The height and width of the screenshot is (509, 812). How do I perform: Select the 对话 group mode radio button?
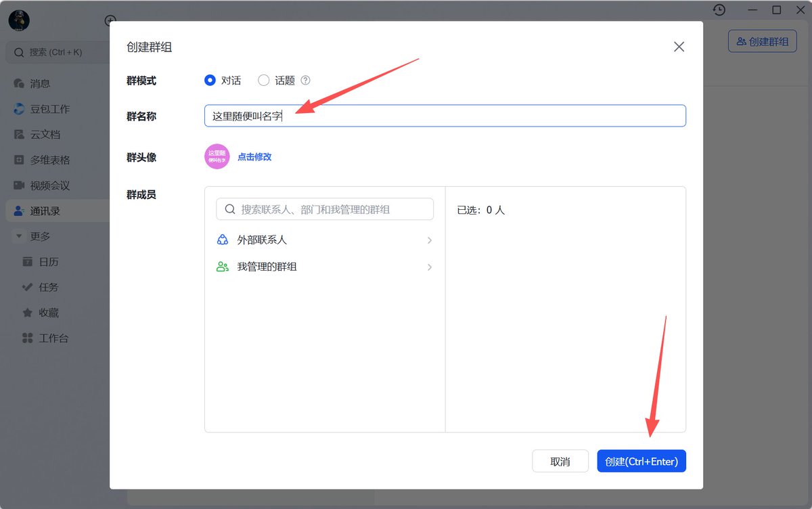click(x=210, y=80)
